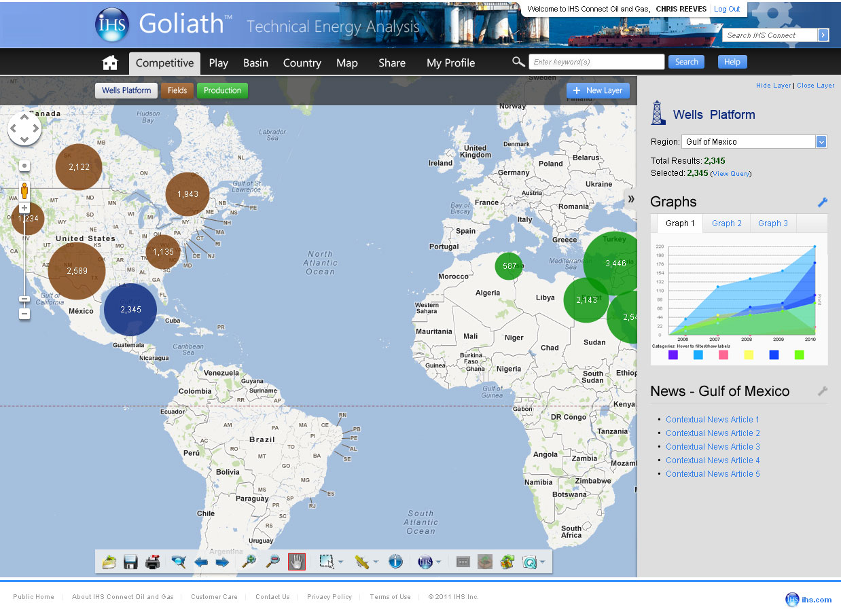Image resolution: width=841 pixels, height=616 pixels.
Task: Print the map with printer icon
Action: point(153,562)
